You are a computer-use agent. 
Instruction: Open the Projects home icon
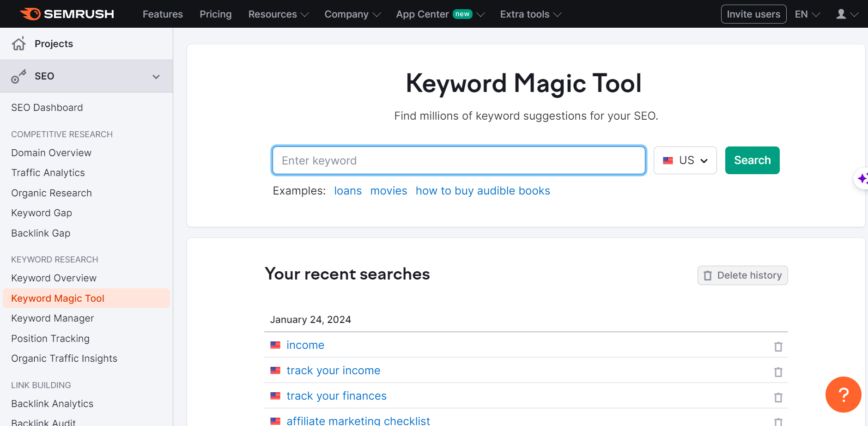point(19,43)
